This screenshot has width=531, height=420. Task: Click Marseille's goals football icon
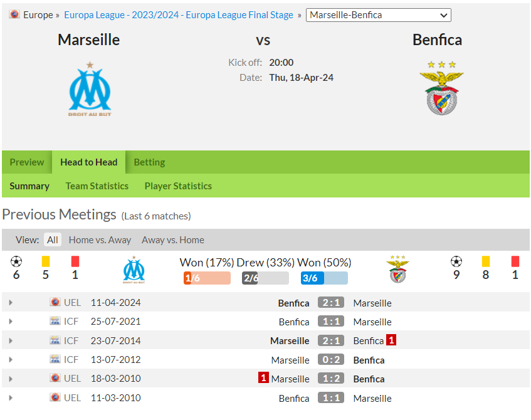(x=16, y=261)
